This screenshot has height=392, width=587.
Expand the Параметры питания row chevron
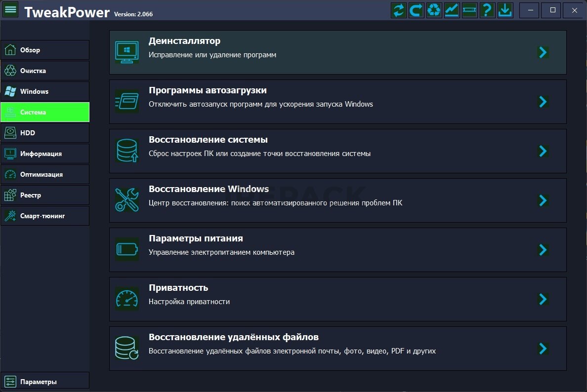point(543,250)
